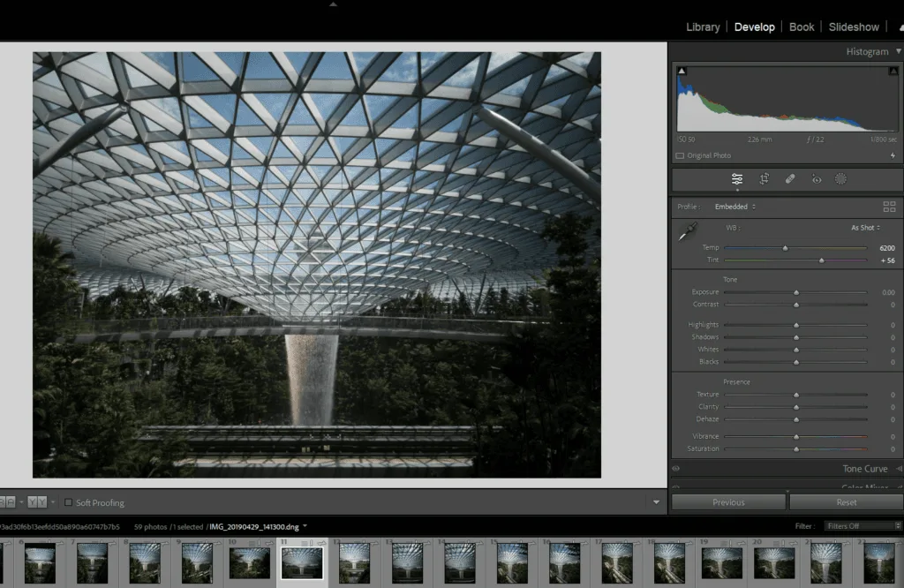Adjust the Blacks slider handle
Image resolution: width=904 pixels, height=588 pixels.
796,363
